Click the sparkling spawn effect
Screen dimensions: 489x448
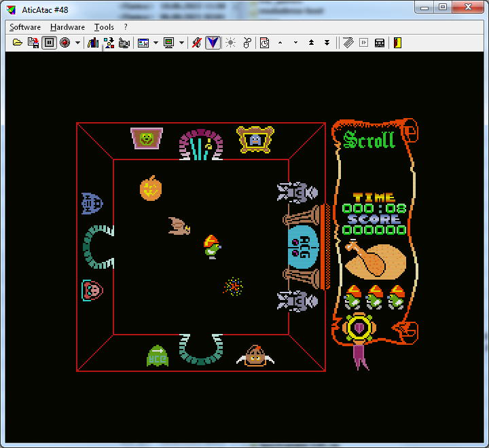coord(233,286)
